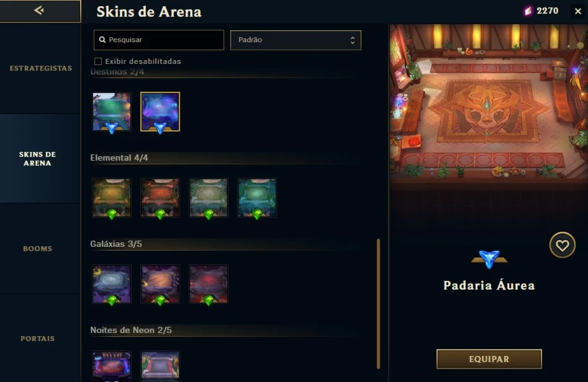This screenshot has width=588, height=382.
Task: Click the pink currency gem icon
Action: click(528, 11)
